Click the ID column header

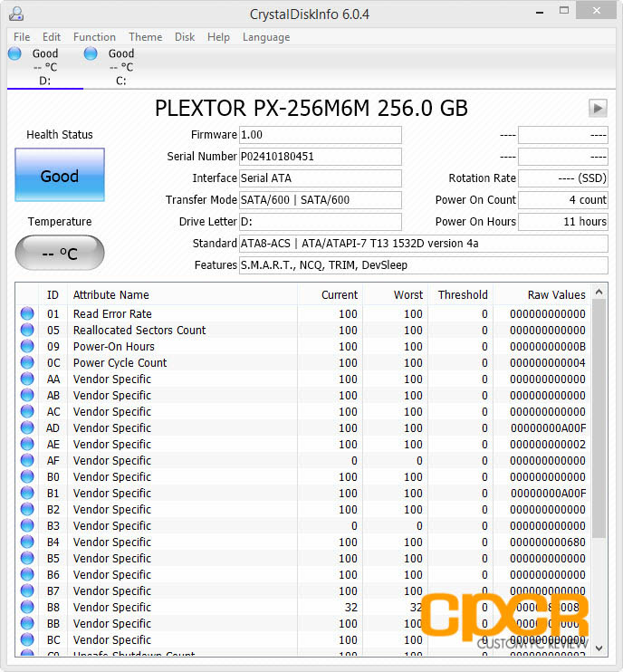53,295
